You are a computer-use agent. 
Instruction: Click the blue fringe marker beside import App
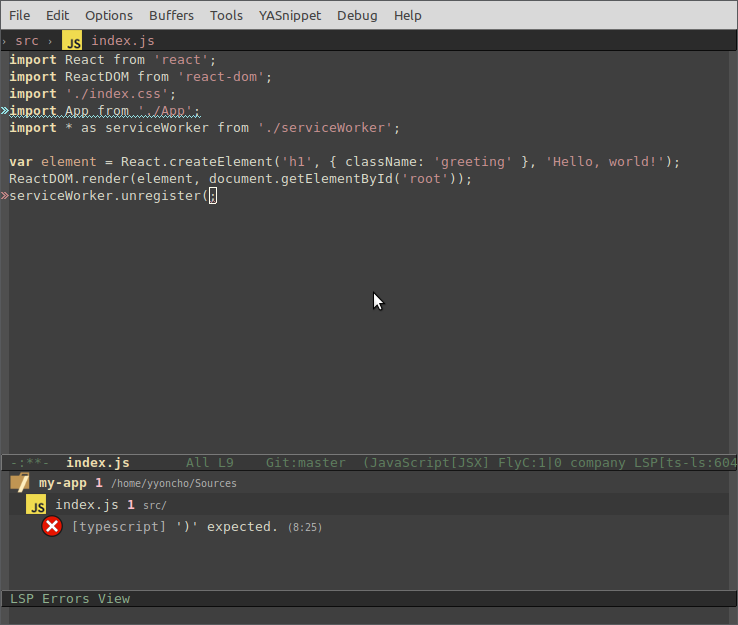[4, 111]
